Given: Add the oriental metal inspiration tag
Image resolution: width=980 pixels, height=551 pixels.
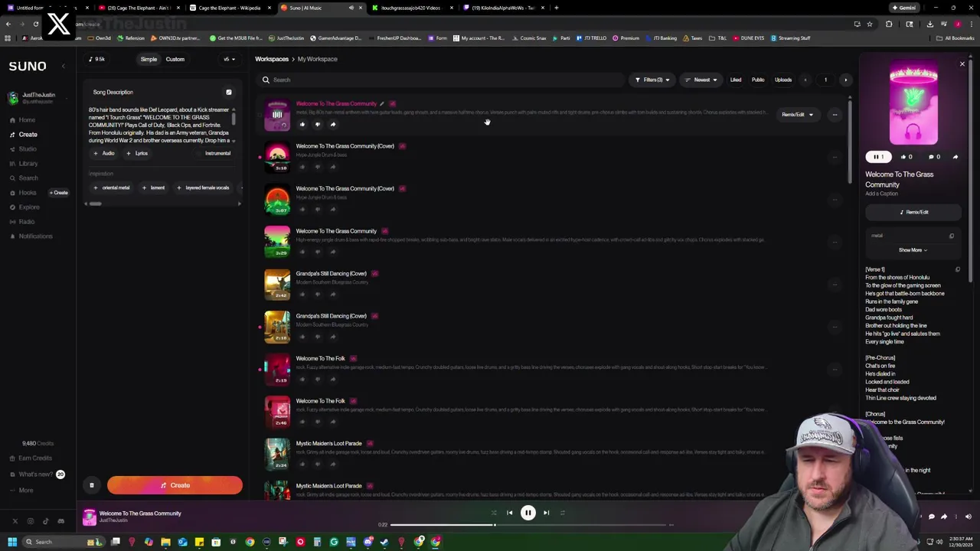Looking at the screenshot, I should point(112,187).
